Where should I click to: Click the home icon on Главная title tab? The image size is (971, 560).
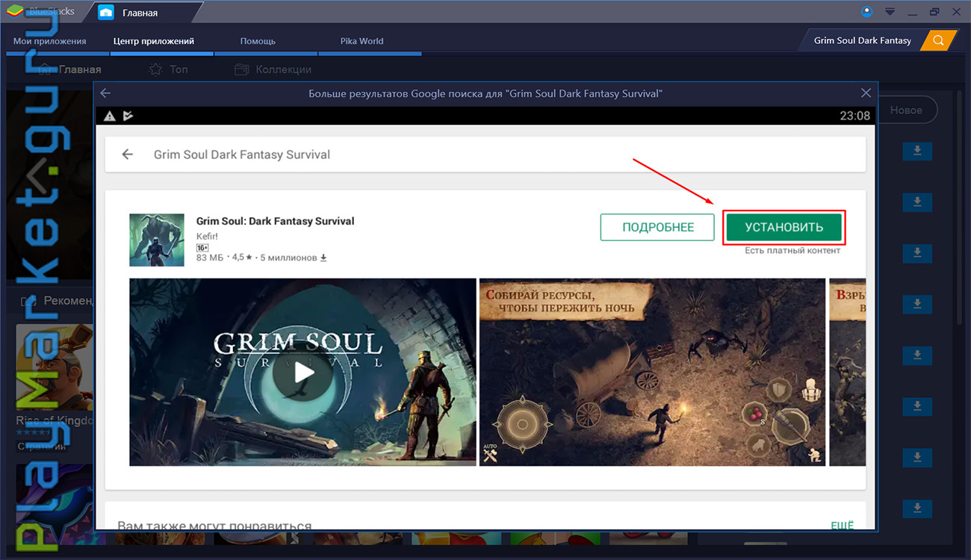coord(106,13)
